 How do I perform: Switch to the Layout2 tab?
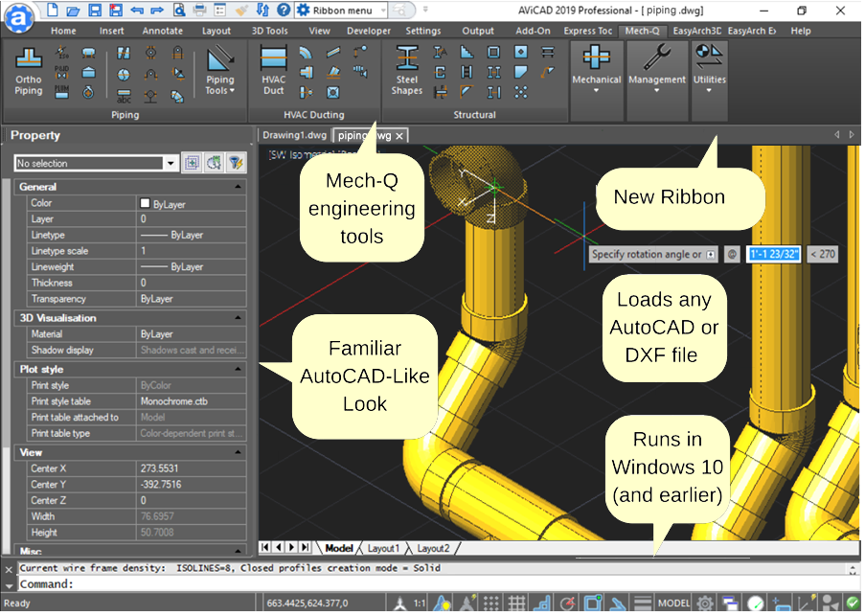(433, 549)
